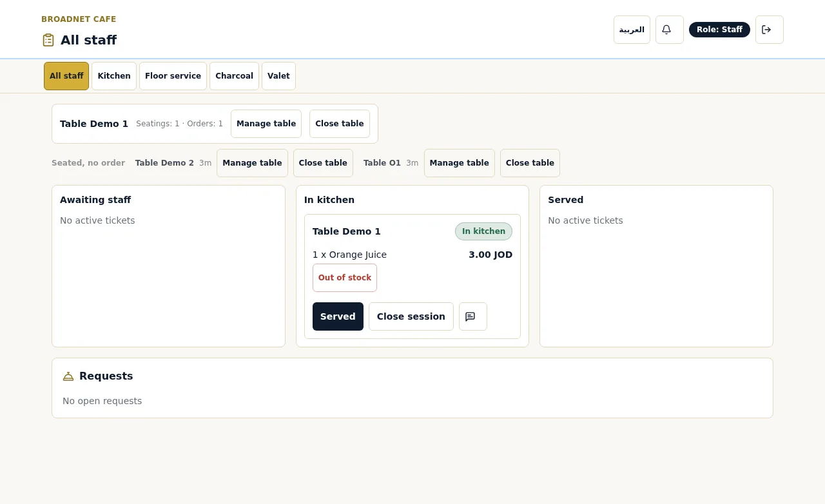This screenshot has width=825, height=504.
Task: Manage table for Table Demo 1
Action: pos(266,124)
